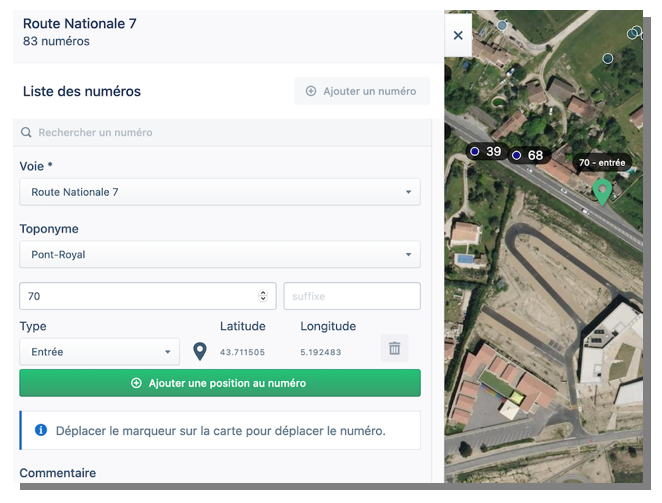Viewport: 662px width, 503px height.
Task: Click the trash icon to delete position
Action: pos(394,349)
